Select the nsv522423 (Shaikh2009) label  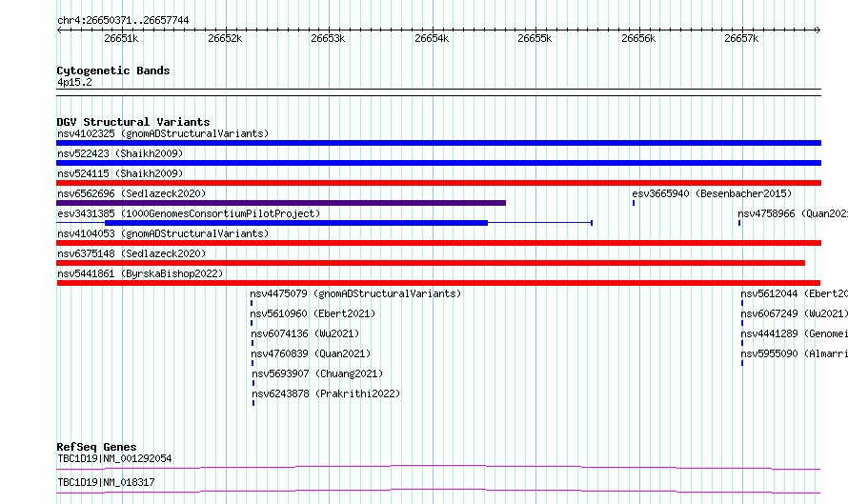(120, 153)
